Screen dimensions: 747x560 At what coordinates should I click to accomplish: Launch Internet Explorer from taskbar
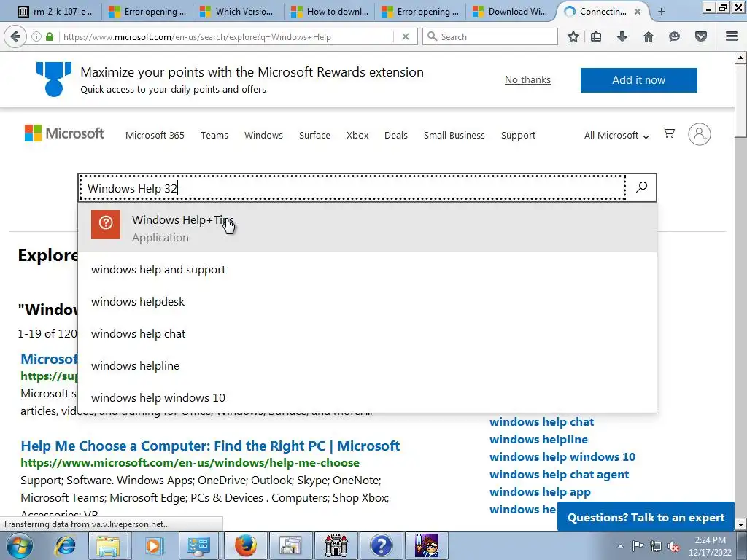66,545
